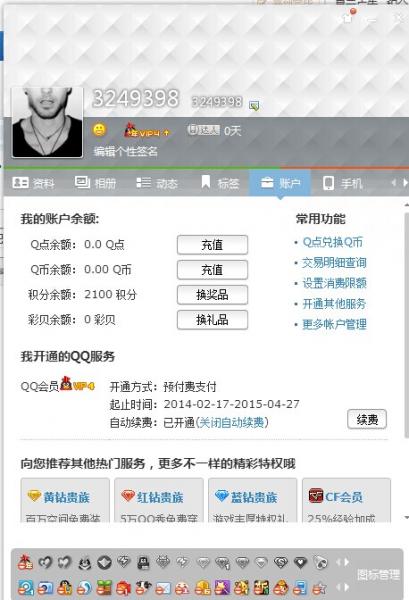Click 充值 button for Q点余额
The image size is (409, 600).
(x=212, y=245)
